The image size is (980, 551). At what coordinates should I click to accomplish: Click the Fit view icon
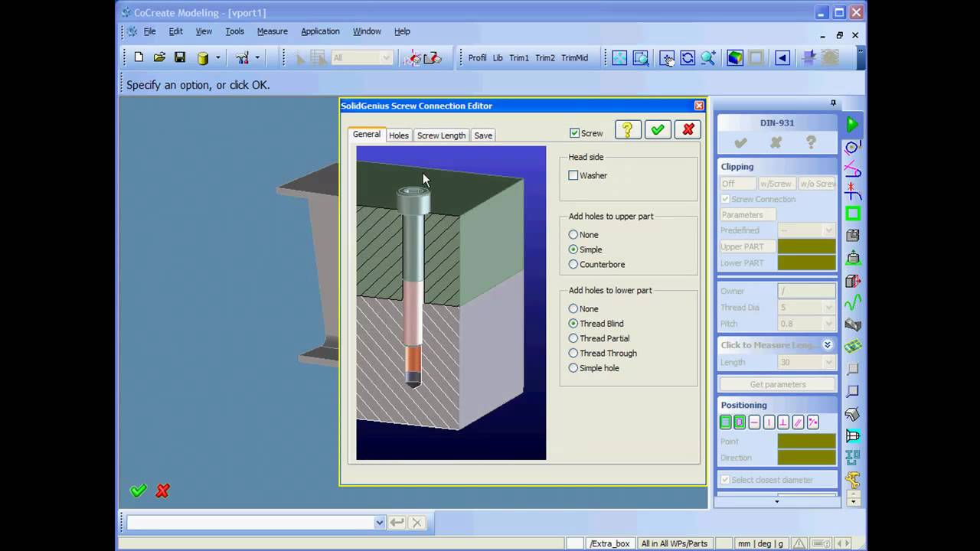[x=619, y=58]
